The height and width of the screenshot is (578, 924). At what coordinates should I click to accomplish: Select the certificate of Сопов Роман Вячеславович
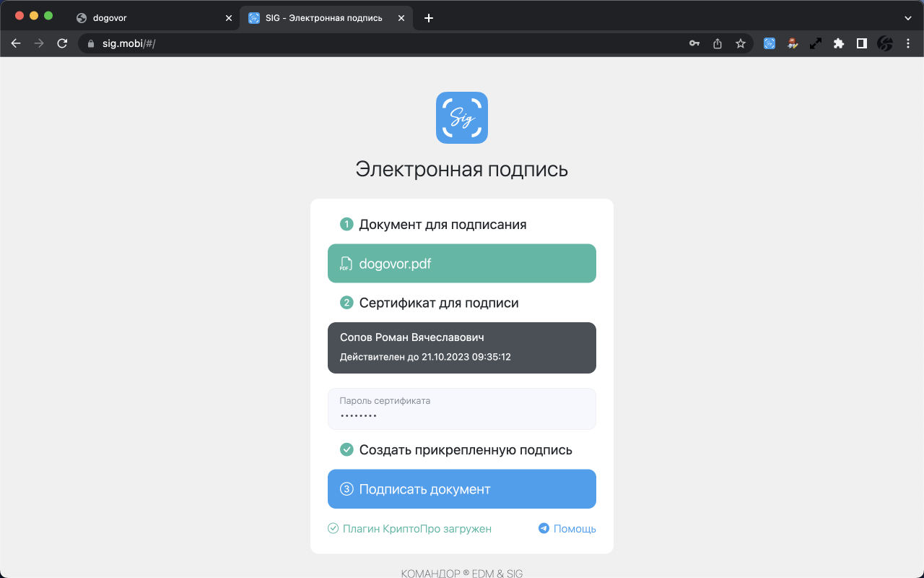[461, 348]
